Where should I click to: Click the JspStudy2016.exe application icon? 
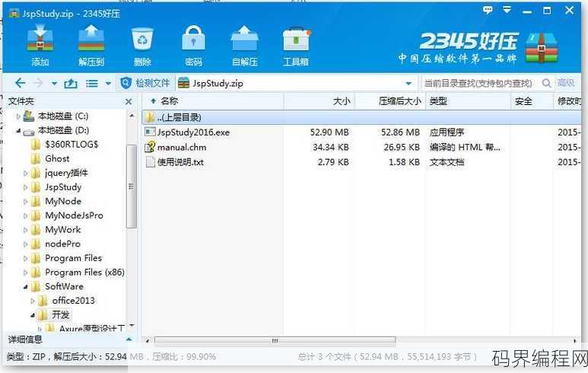(x=150, y=132)
